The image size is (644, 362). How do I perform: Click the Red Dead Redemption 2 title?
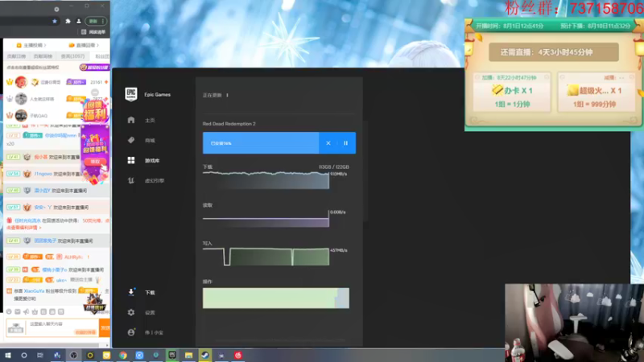229,124
